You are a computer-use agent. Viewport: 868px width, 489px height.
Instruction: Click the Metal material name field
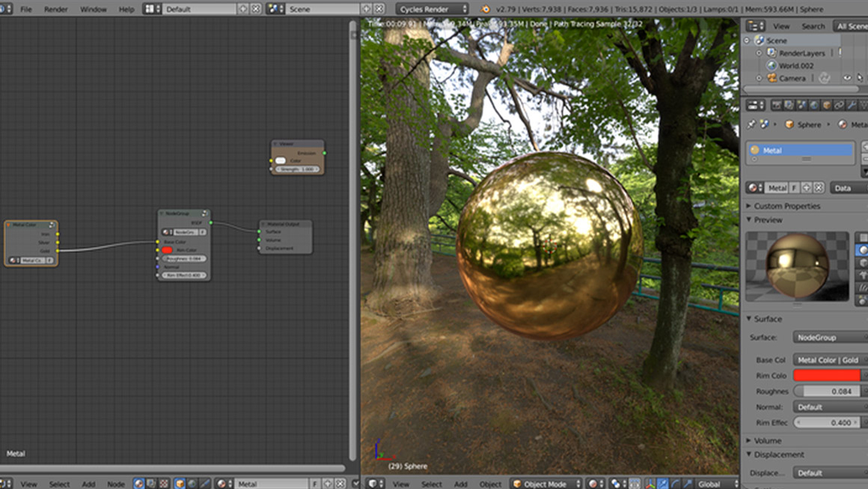[777, 188]
